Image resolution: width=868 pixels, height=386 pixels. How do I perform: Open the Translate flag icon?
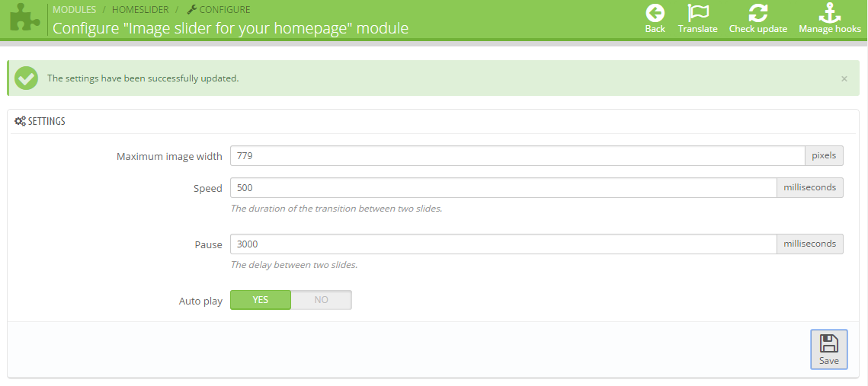[697, 13]
